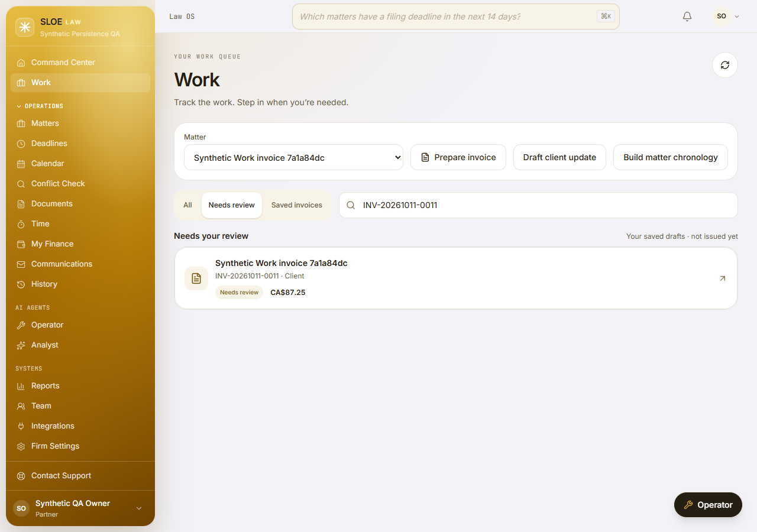Open the Analyst AI agent page
The height and width of the screenshot is (532, 757).
coord(80,345)
